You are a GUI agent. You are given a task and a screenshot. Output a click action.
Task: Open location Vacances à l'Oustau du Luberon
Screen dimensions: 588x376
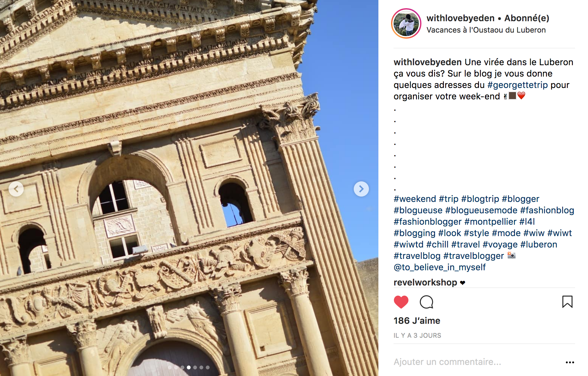point(486,30)
